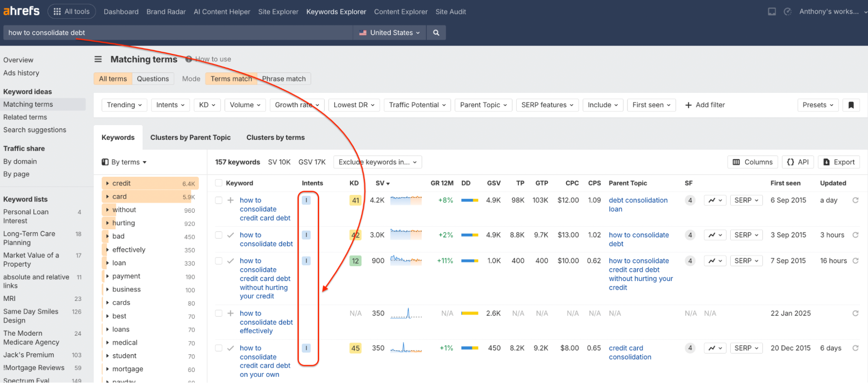Add 'how to consolidate debt effectively' to list
868x383 pixels.
(231, 314)
